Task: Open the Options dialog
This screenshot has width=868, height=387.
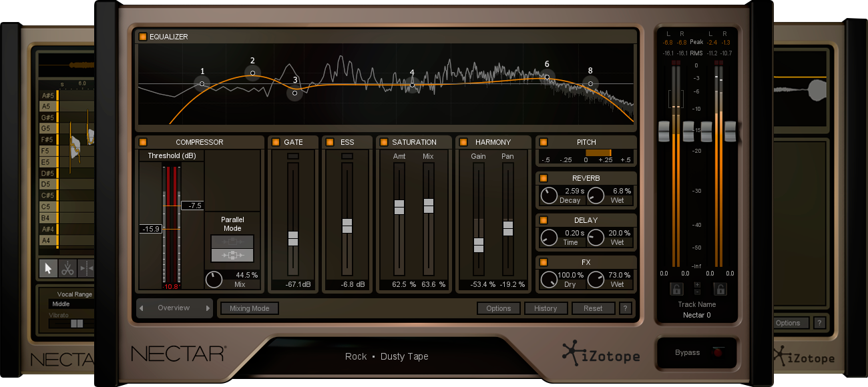Action: point(499,308)
